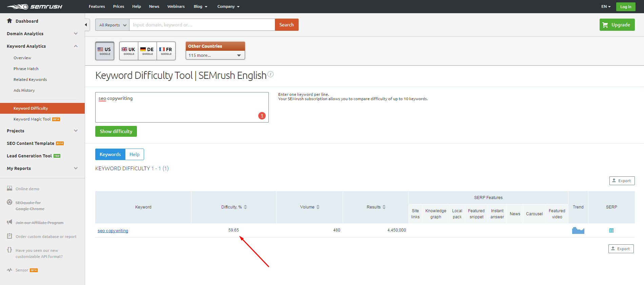The width and height of the screenshot is (644, 285).
Task: Open the Other Countries 115 more dropdown
Action: [x=215, y=55]
